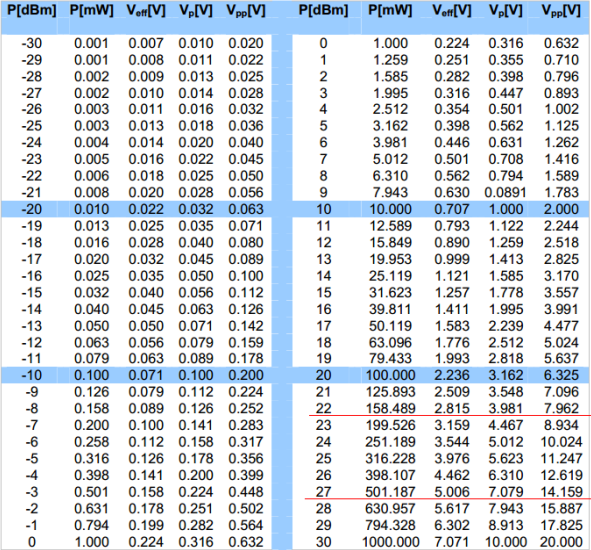Select the 31.623 mW value
This screenshot has width=591, height=550.
[x=390, y=293]
